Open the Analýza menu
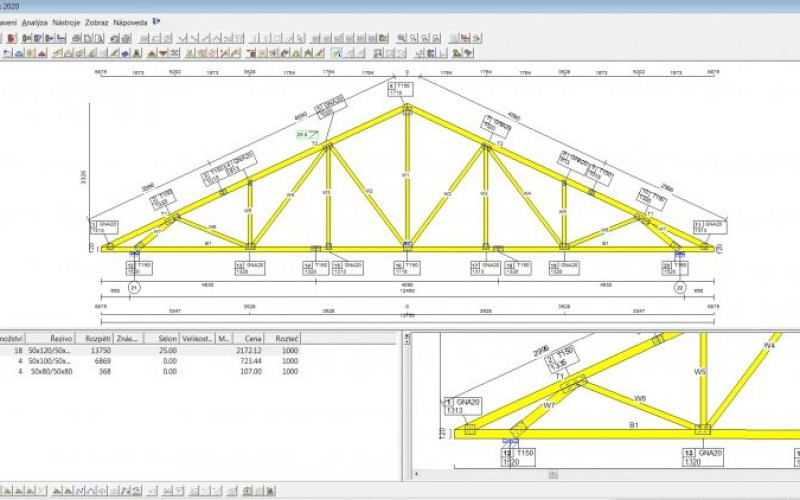This screenshot has width=800, height=500. [x=35, y=22]
